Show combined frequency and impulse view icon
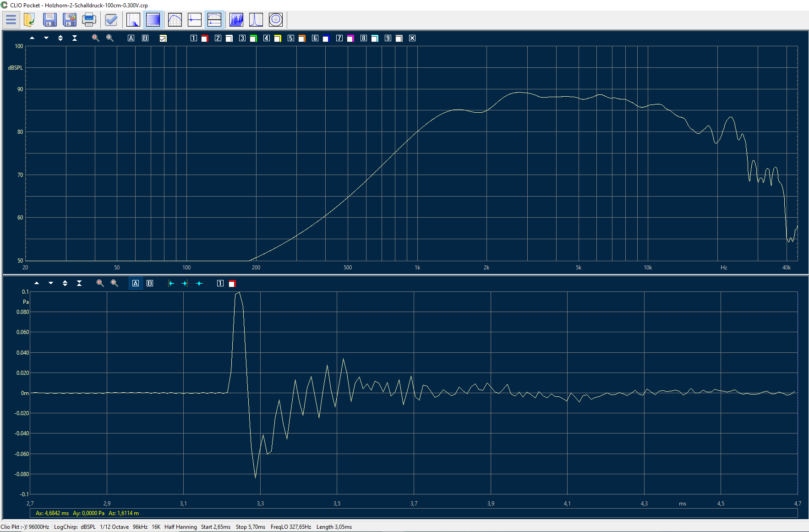809x532 pixels. [x=214, y=20]
